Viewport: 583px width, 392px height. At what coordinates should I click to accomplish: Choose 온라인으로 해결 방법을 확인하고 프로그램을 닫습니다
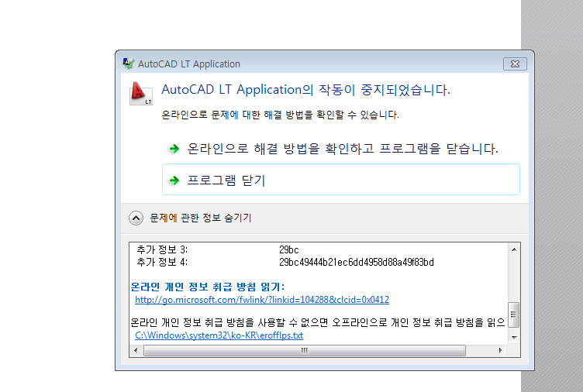342,148
